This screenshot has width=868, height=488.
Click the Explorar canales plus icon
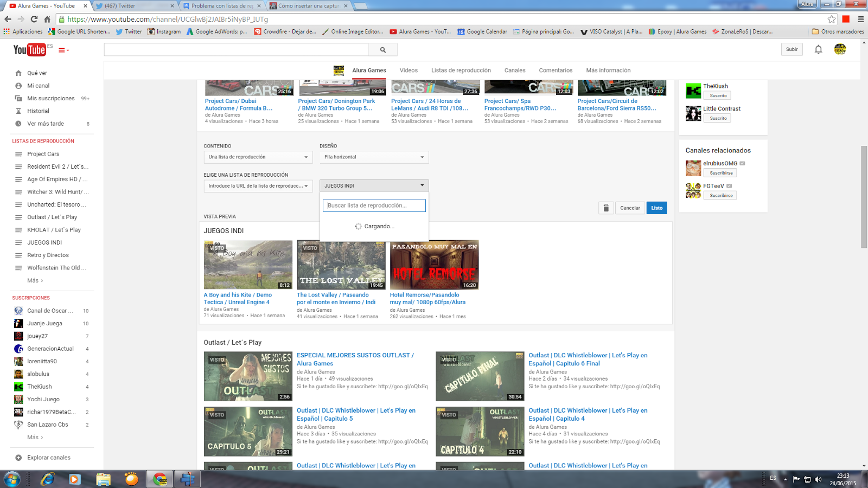18,458
